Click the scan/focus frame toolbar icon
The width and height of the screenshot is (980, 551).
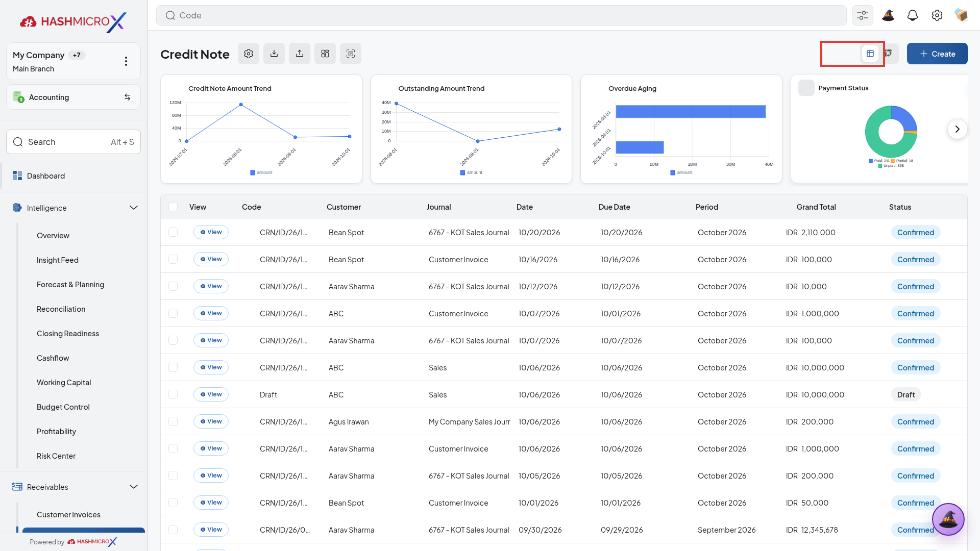(351, 54)
